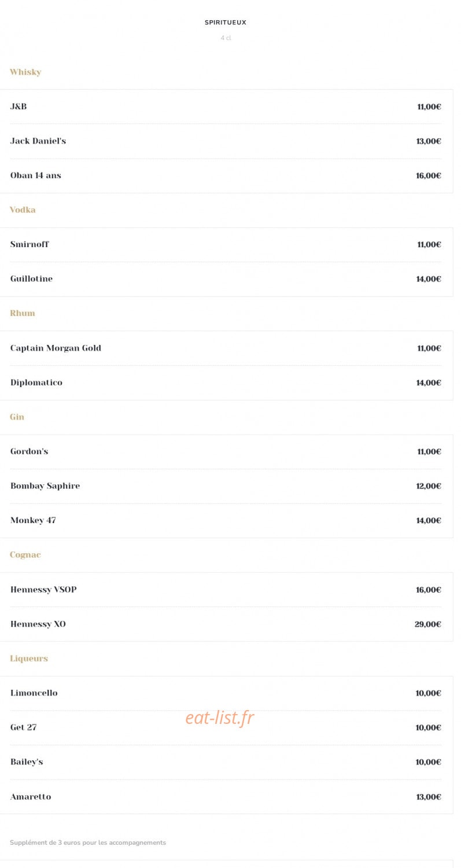Select the J&B whisky item
Image resolution: width=461 pixels, height=868 pixels.
click(226, 106)
